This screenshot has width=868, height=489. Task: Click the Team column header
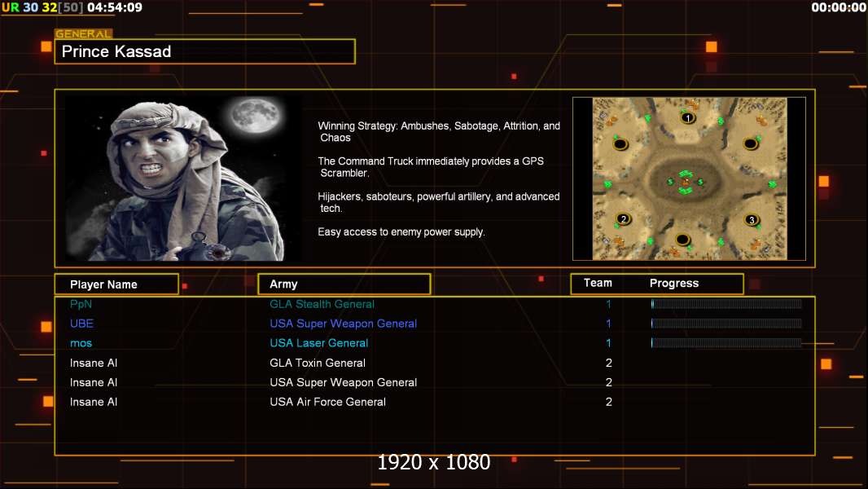click(x=598, y=283)
